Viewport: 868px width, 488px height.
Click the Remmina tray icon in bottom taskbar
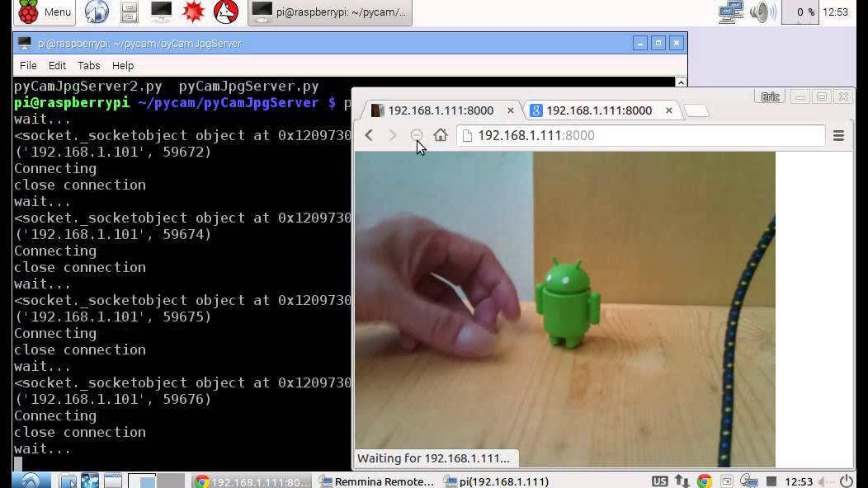click(749, 481)
